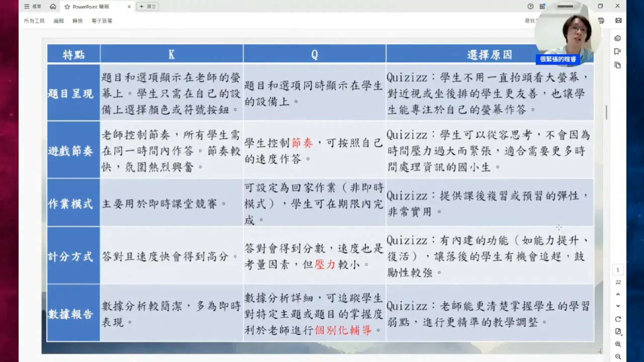Open the comments panel icon in right sidebar
The width and height of the screenshot is (644, 362).
[x=617, y=38]
